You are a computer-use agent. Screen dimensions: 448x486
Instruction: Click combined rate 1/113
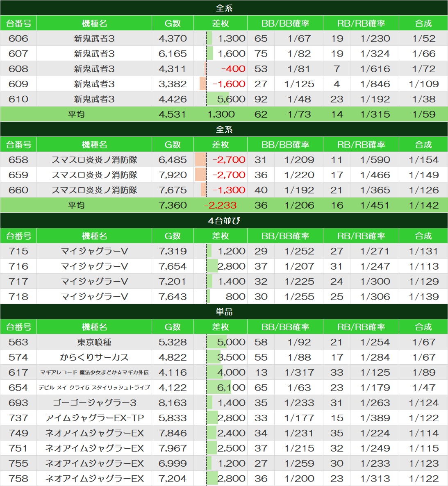click(x=424, y=266)
